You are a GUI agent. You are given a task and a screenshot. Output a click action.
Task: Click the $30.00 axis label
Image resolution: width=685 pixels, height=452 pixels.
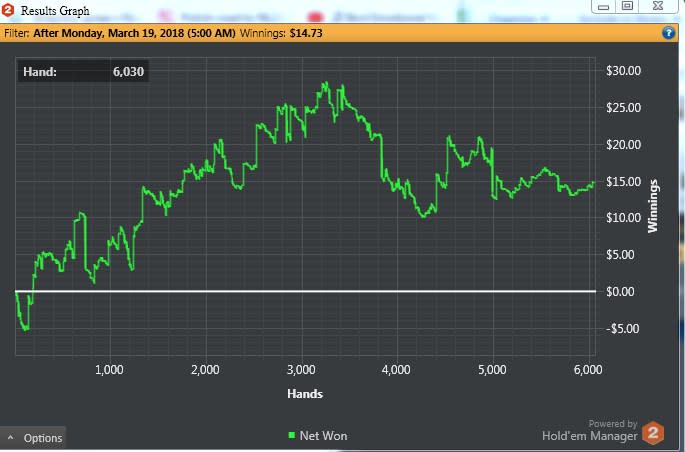tap(623, 71)
